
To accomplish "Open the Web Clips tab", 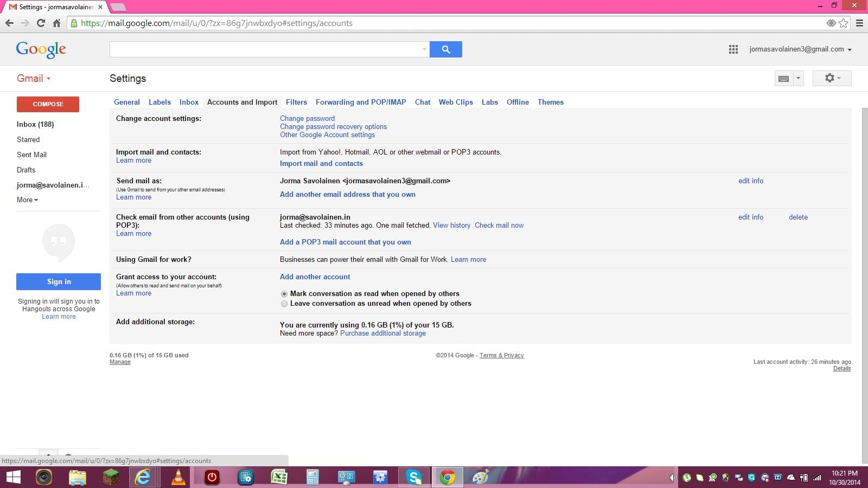I will click(456, 102).
